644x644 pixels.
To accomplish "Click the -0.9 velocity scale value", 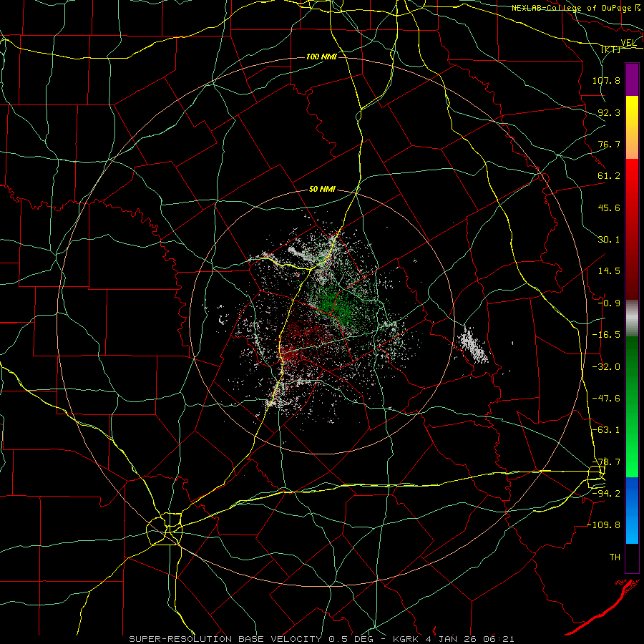I will point(609,303).
